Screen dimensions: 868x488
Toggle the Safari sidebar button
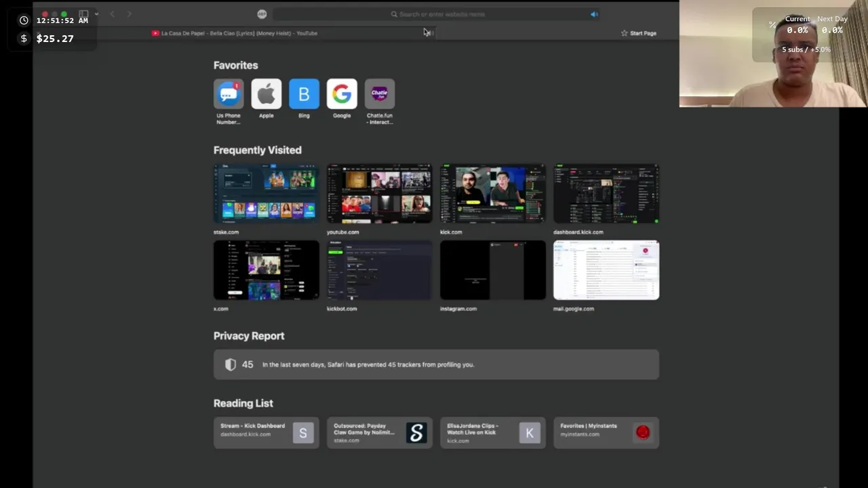[x=83, y=14]
